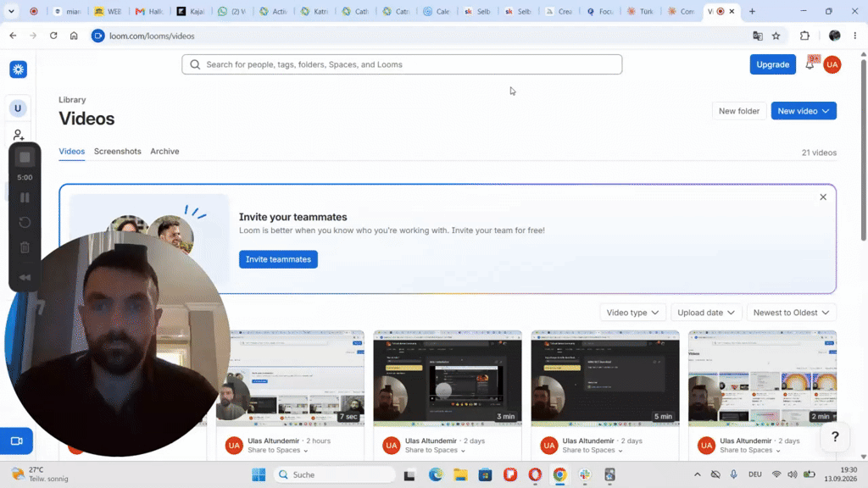Viewport: 868px width, 488px height.
Task: Change the Newest to Oldest sorting
Action: [791, 313]
